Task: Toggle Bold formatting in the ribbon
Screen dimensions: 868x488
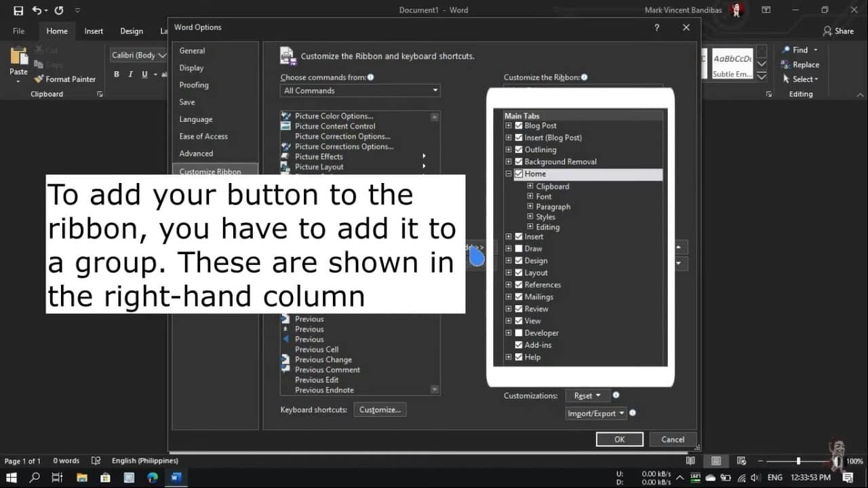Action: tap(117, 75)
